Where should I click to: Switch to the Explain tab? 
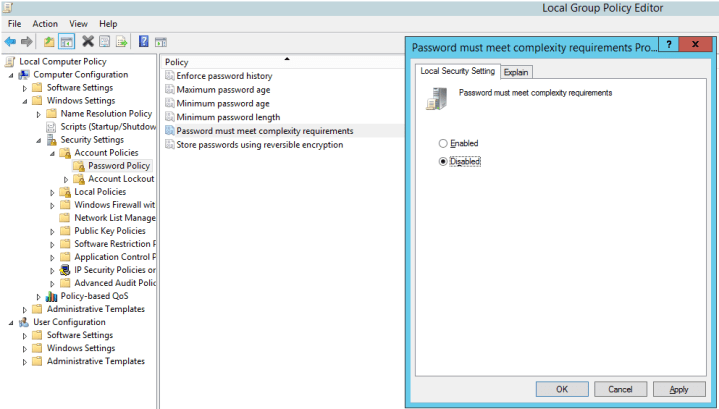[x=516, y=72]
